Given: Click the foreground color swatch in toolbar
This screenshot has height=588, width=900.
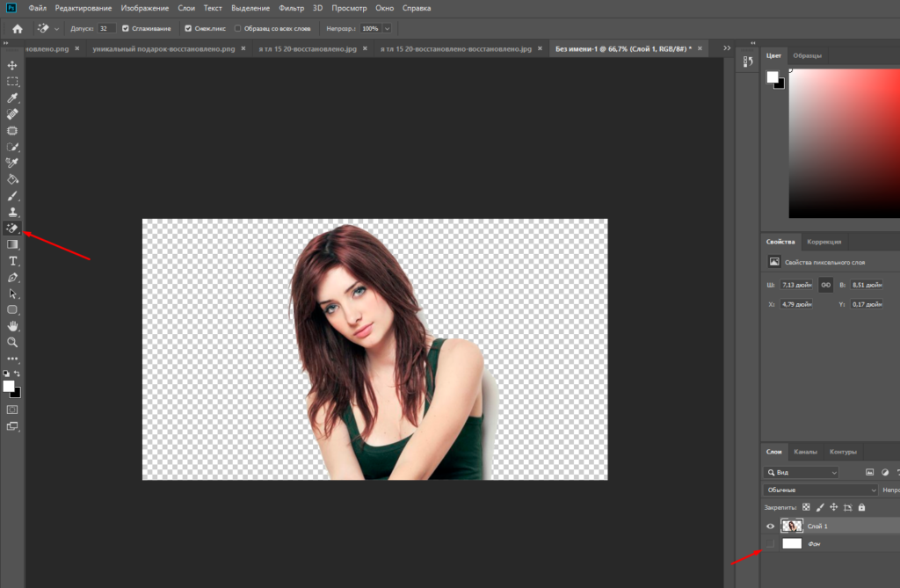Looking at the screenshot, I should pos(9,386).
